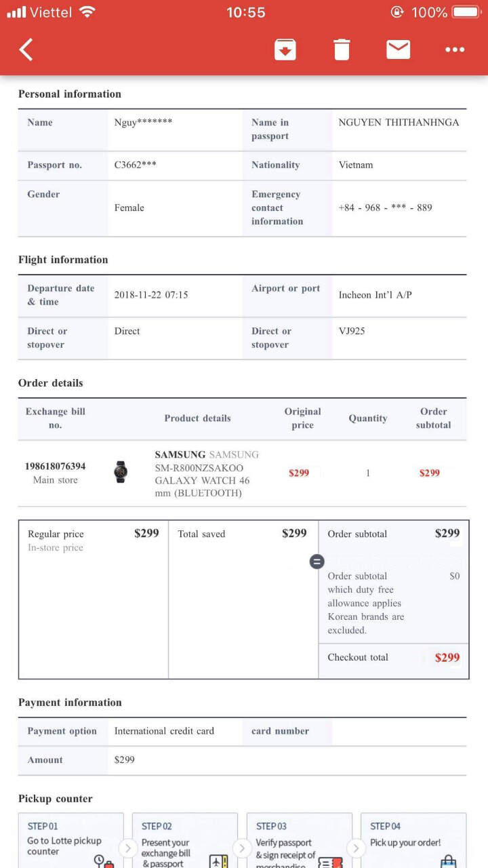The image size is (488, 868).
Task: Archive this email message
Action: 285,50
